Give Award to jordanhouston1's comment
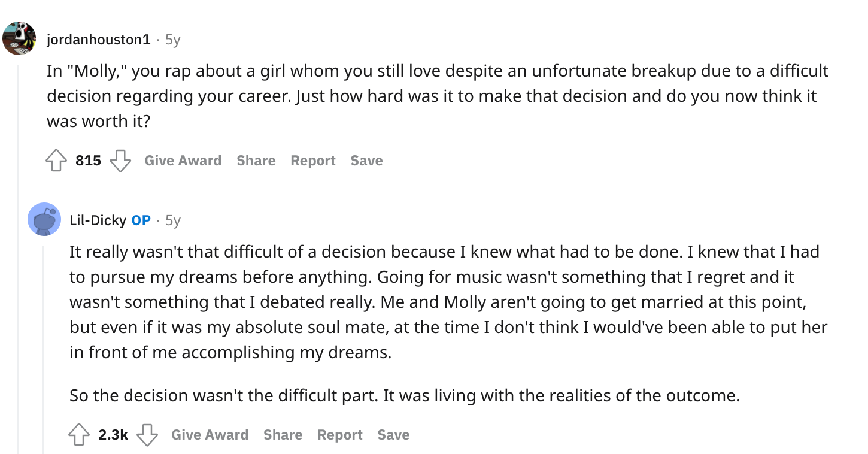The width and height of the screenshot is (868, 454). [183, 161]
